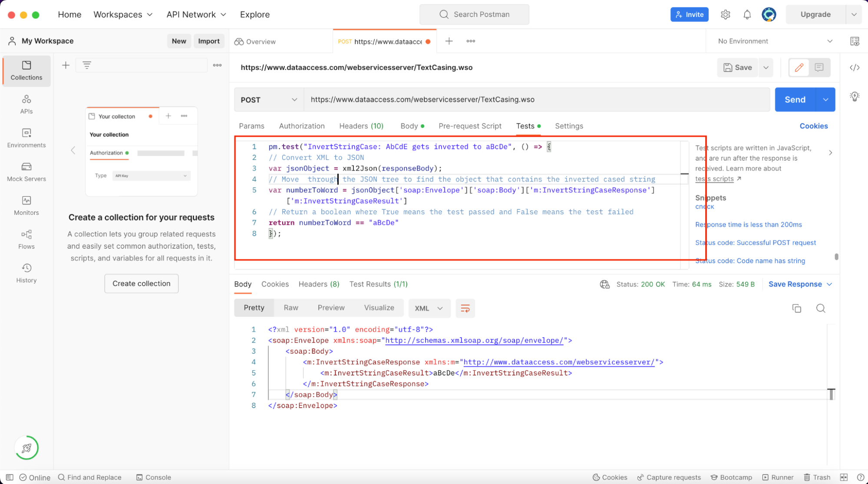Switch to the Params tab
The image size is (868, 484).
pyautogui.click(x=251, y=126)
